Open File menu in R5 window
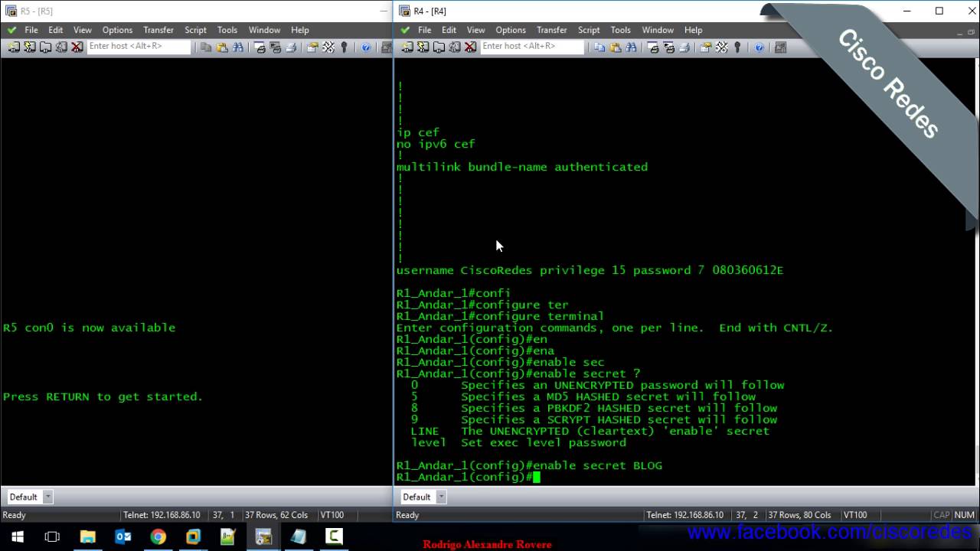980x551 pixels. 31,30
